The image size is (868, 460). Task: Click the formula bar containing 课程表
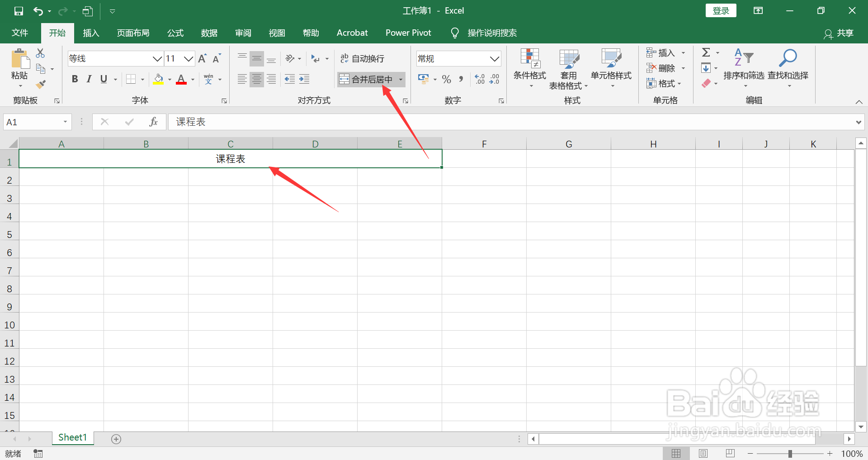[510, 122]
